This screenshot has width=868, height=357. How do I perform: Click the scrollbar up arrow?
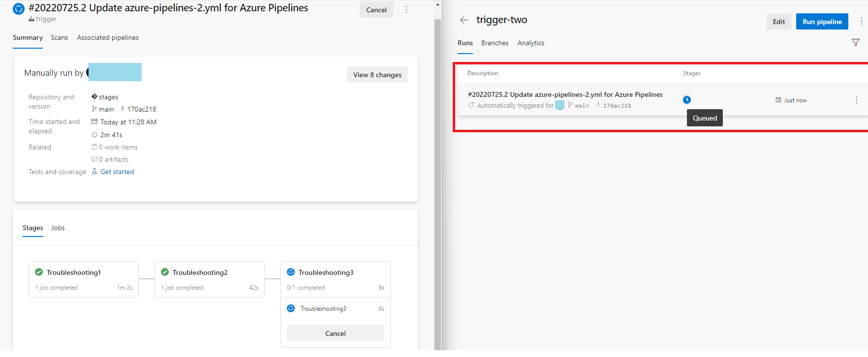click(437, 4)
